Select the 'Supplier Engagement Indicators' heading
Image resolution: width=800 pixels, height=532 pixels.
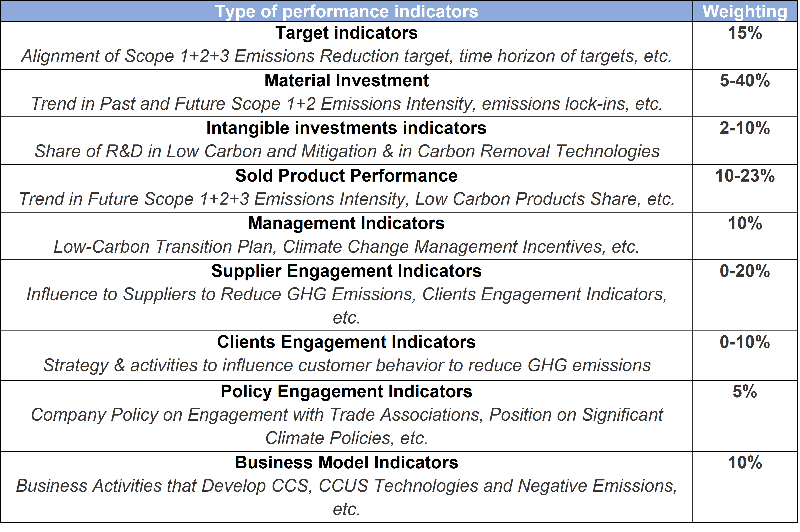tap(346, 271)
